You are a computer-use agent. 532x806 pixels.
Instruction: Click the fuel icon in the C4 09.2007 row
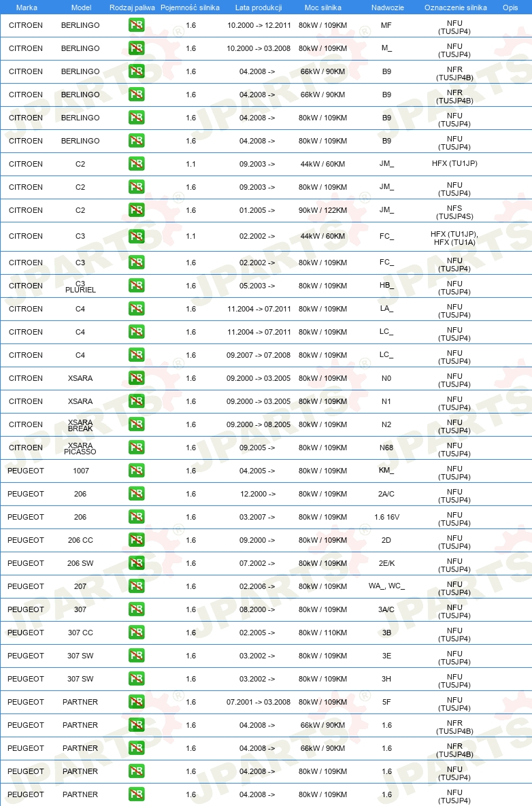pos(136,355)
